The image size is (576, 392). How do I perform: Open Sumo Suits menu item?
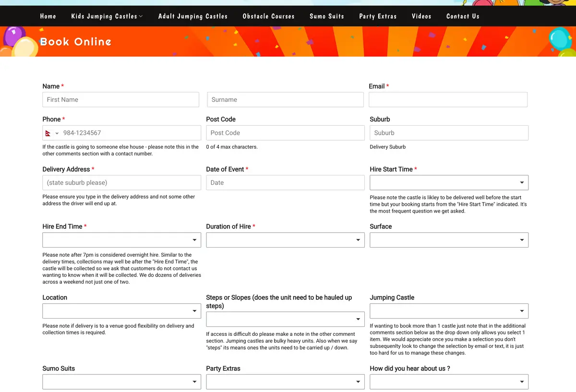327,16
